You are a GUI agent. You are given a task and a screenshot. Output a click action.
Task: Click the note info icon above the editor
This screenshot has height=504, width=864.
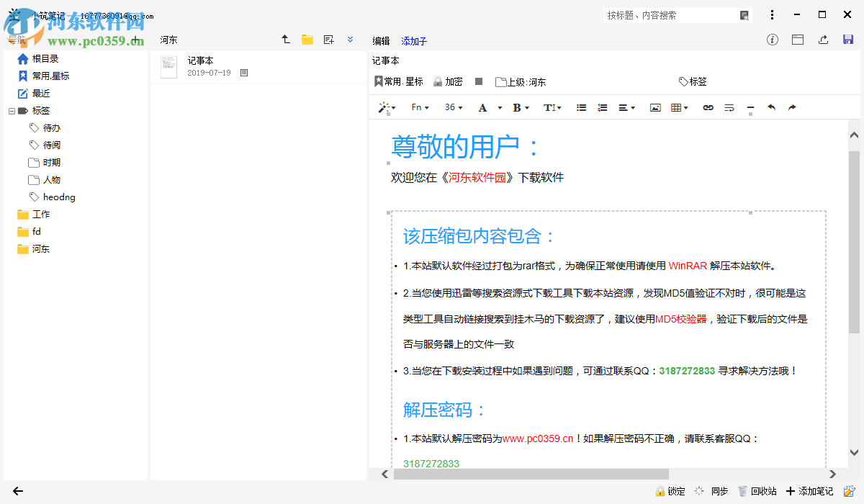[x=772, y=40]
